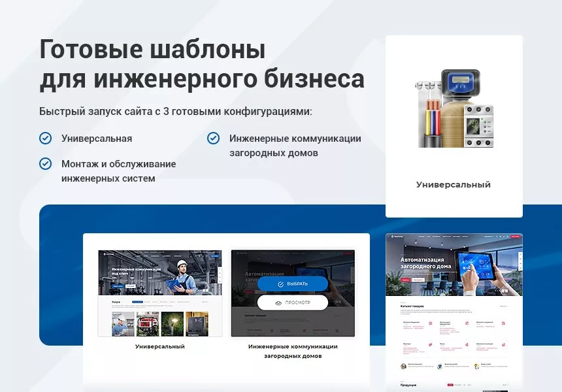Check the Монтаж и обслуживание инженерных систем option
The height and width of the screenshot is (392, 562).
pos(45,164)
